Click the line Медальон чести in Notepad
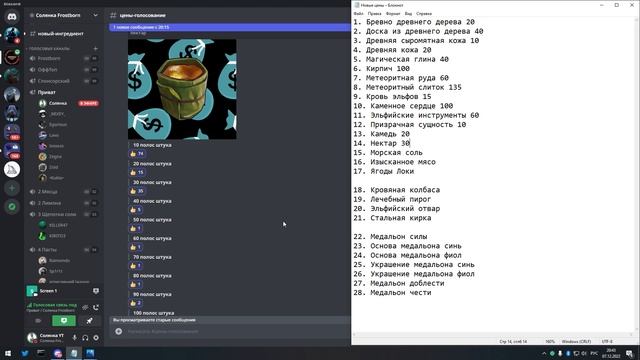The width and height of the screenshot is (640, 360). 392,293
